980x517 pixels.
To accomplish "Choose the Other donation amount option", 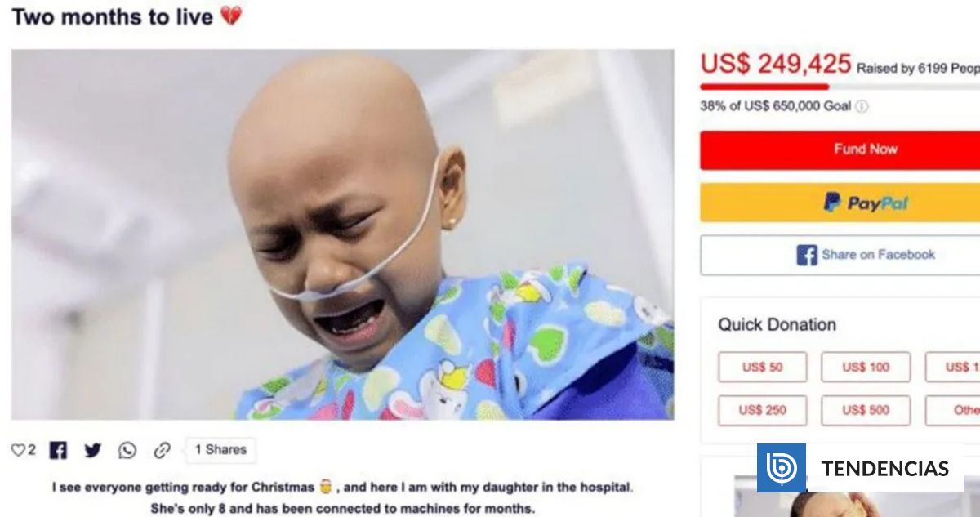I will (x=953, y=410).
